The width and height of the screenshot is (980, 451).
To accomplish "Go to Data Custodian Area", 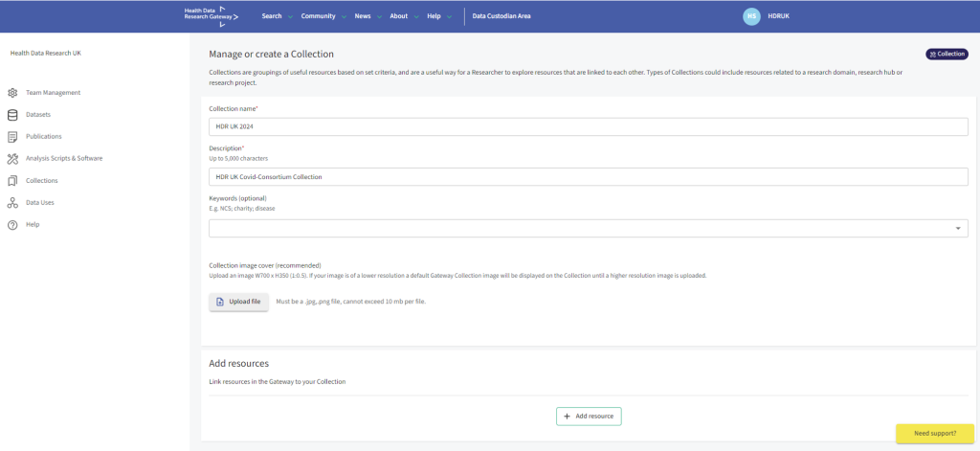I will point(501,16).
